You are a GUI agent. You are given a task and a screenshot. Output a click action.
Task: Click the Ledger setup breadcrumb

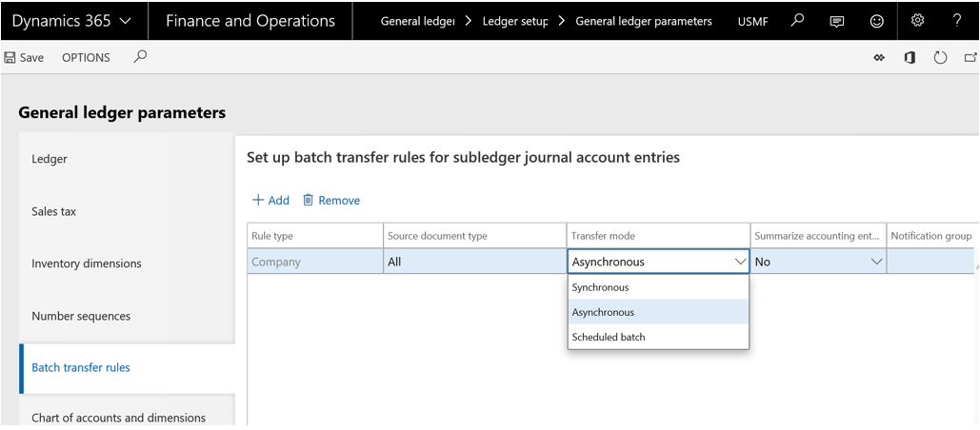click(515, 21)
